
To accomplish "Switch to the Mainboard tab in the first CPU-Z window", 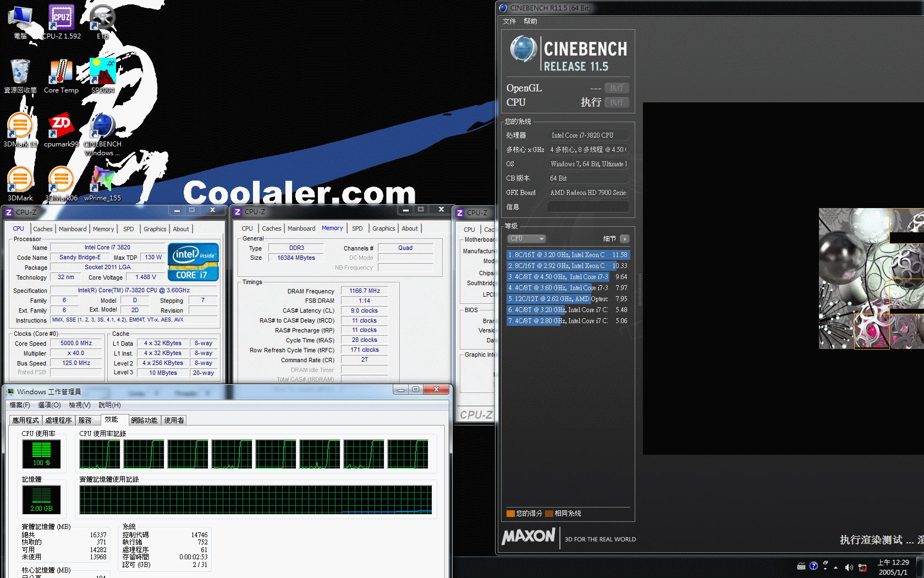I will tap(73, 229).
